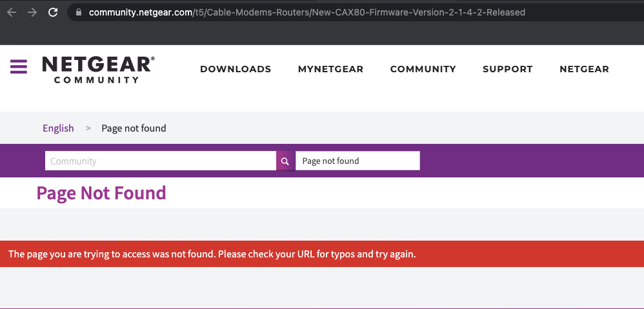This screenshot has height=309, width=644.
Task: Run search with the magnifying glass button
Action: pyautogui.click(x=285, y=161)
